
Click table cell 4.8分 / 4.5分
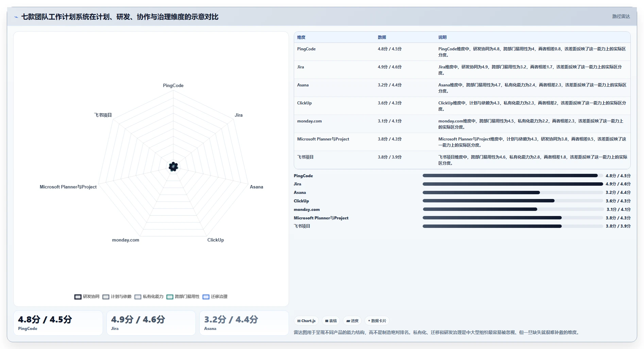(390, 49)
